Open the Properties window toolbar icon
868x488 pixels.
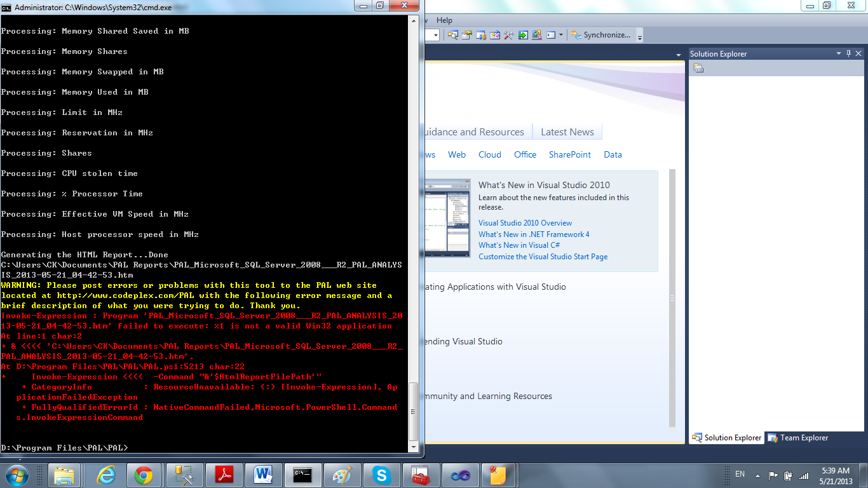point(468,35)
